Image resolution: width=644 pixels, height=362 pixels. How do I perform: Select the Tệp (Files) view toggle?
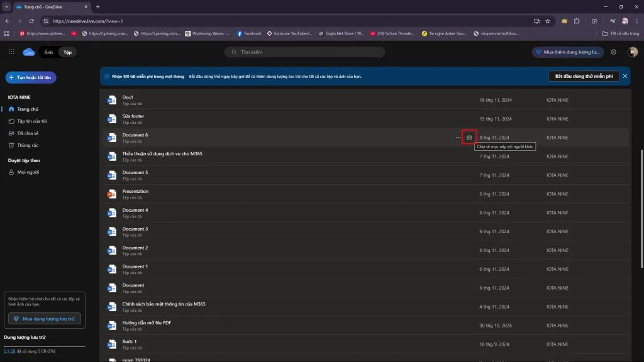click(67, 52)
